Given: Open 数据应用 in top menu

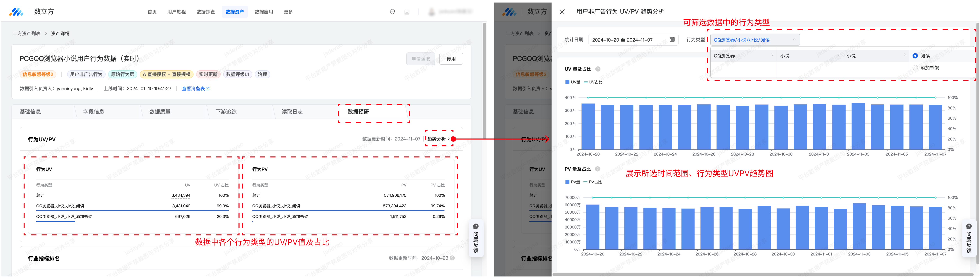Looking at the screenshot, I should [264, 12].
